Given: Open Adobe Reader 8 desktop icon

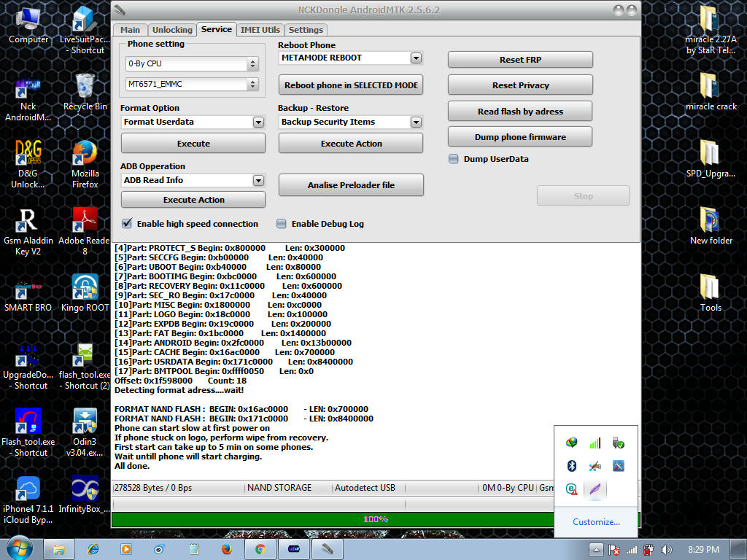Looking at the screenshot, I should (x=85, y=232).
